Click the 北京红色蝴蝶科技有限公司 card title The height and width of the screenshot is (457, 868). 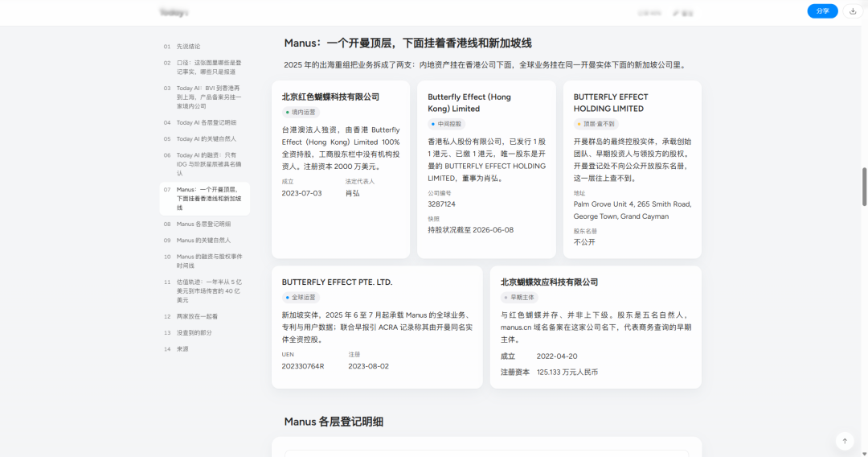coord(330,97)
